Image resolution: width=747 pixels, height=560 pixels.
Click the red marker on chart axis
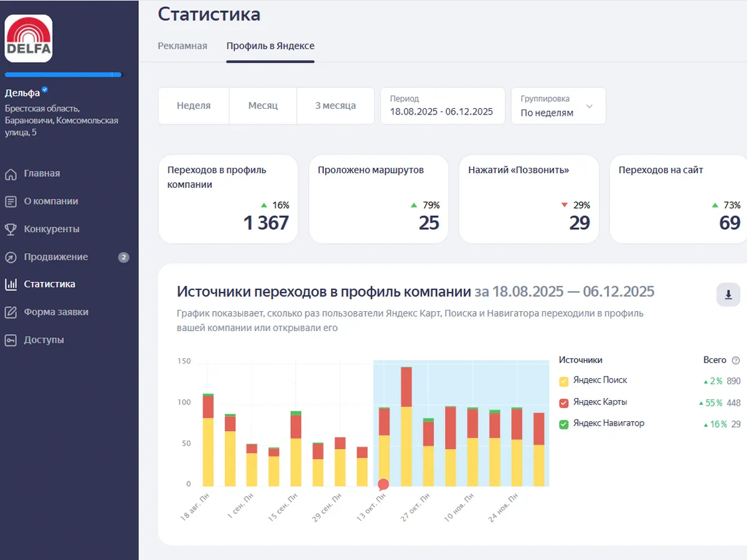tap(383, 484)
